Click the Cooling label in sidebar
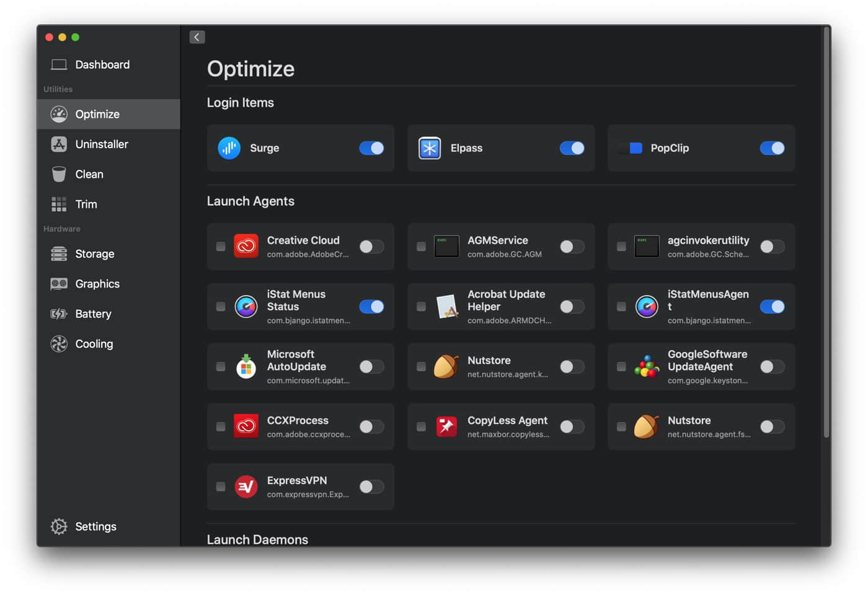This screenshot has height=595, width=868. tap(94, 344)
